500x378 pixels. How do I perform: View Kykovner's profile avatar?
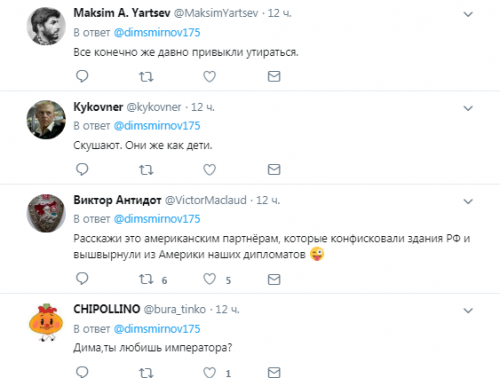46,120
